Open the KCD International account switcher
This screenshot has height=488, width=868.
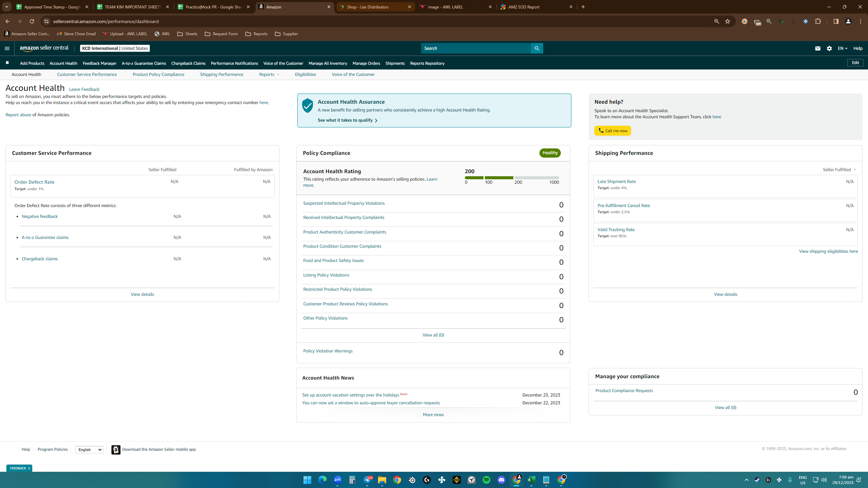point(115,48)
